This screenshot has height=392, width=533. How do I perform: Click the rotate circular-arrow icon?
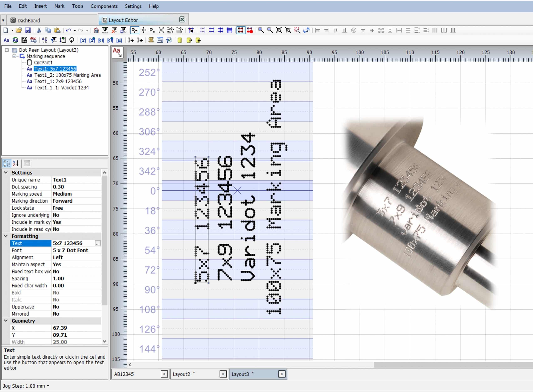(x=72, y=40)
